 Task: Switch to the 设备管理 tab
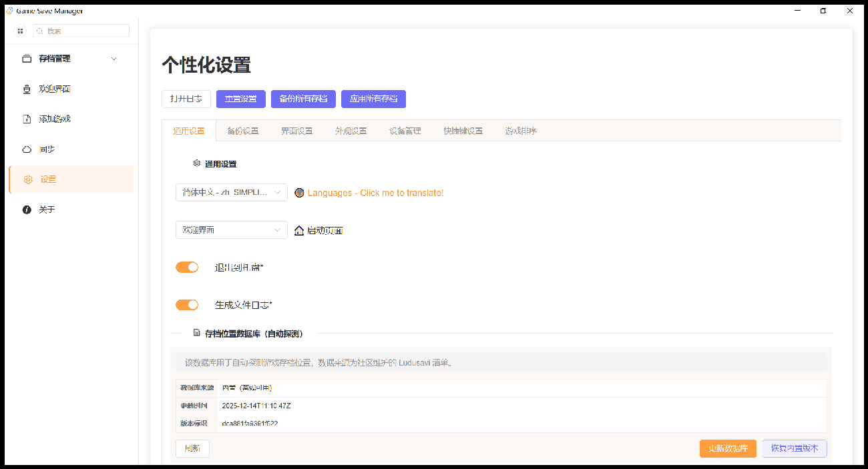point(405,131)
